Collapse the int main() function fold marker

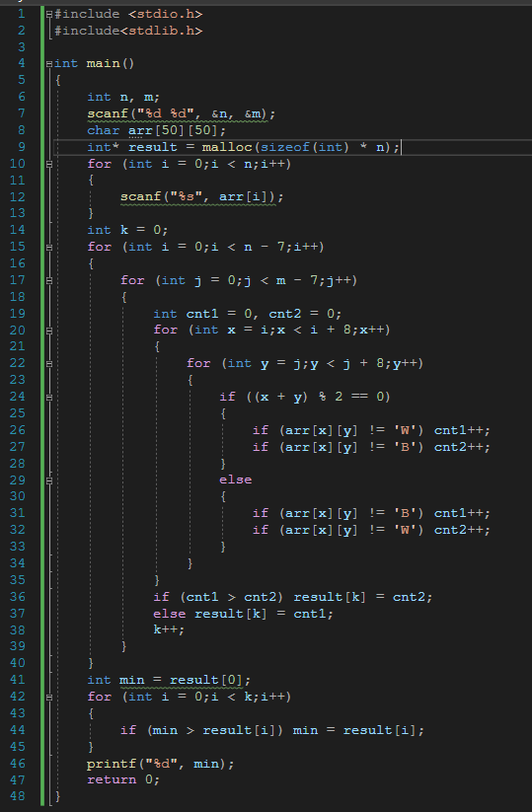49,64
